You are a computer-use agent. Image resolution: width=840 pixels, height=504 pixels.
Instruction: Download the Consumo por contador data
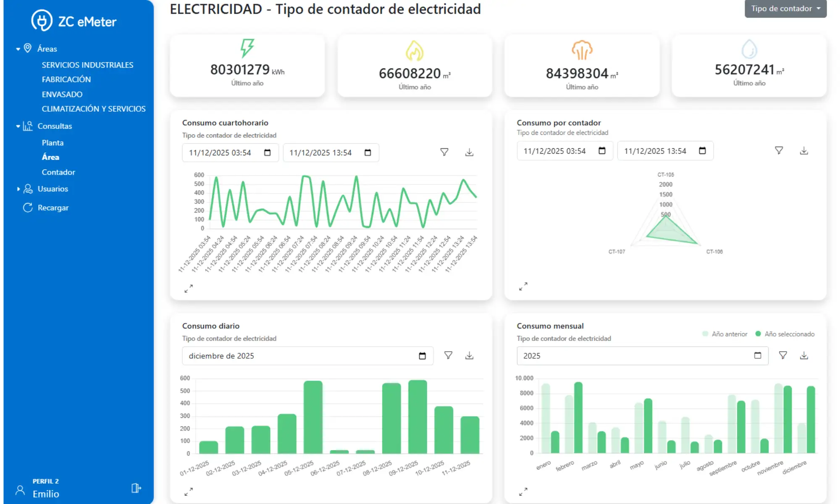click(x=803, y=151)
